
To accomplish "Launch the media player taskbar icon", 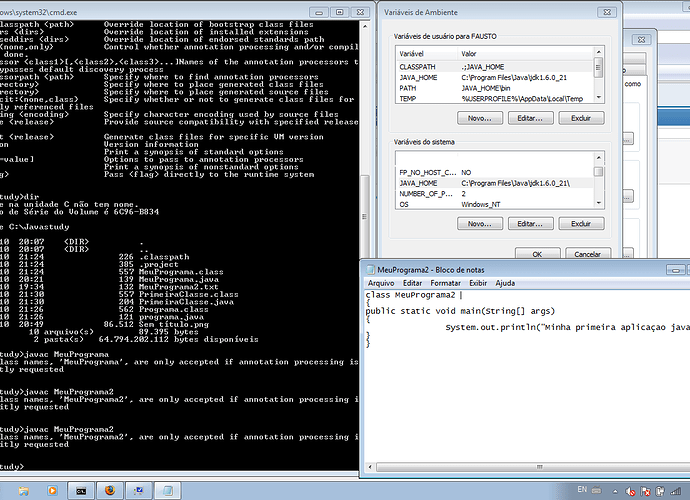I will click(x=52, y=490).
